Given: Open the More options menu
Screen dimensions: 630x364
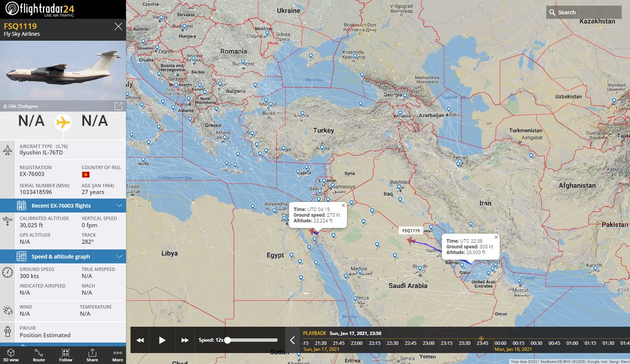Looking at the screenshot, I should 118,355.
